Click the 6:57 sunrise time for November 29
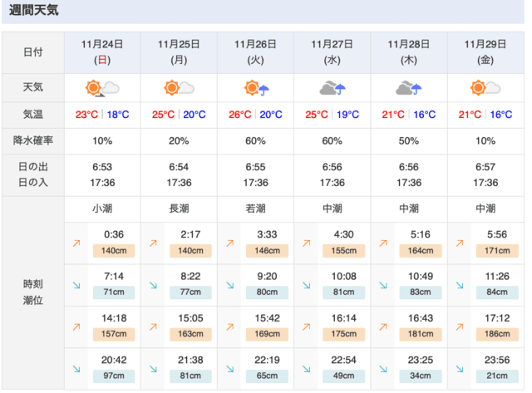 485,168
